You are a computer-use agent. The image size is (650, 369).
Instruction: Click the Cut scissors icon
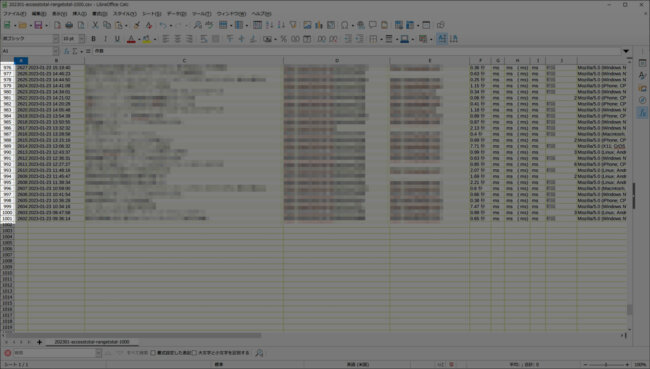[x=95, y=25]
